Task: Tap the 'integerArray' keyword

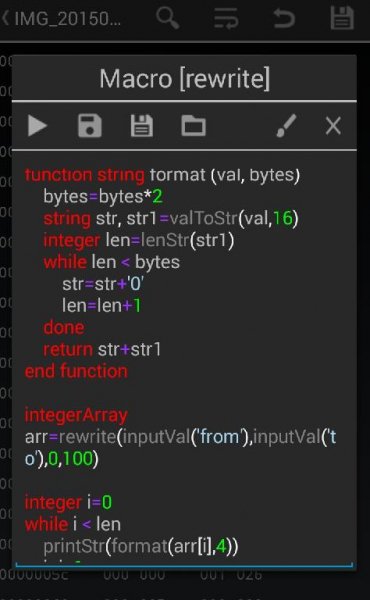Action: pos(76,415)
